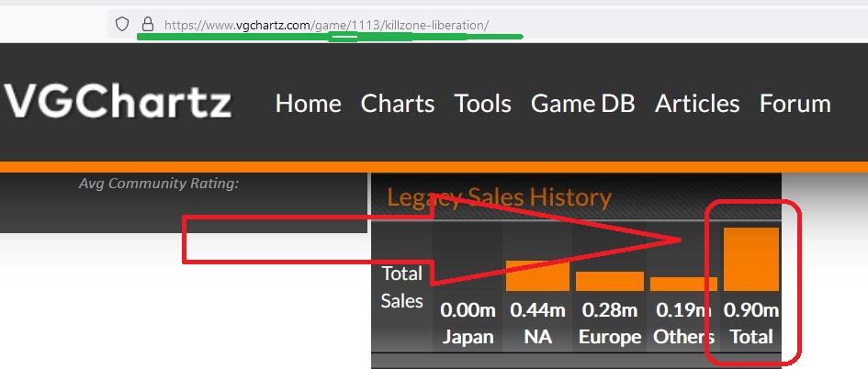
Task: Click the Total Sales row label
Action: click(x=402, y=287)
